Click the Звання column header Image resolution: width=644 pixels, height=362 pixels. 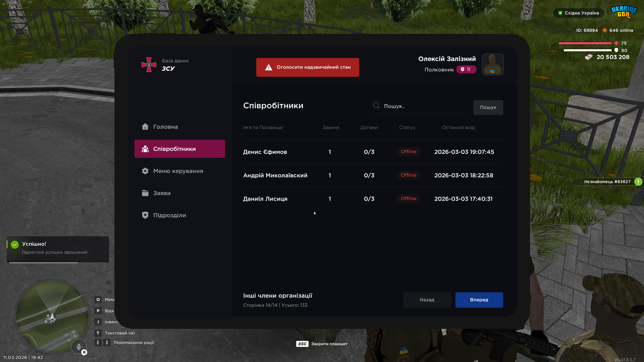point(331,128)
